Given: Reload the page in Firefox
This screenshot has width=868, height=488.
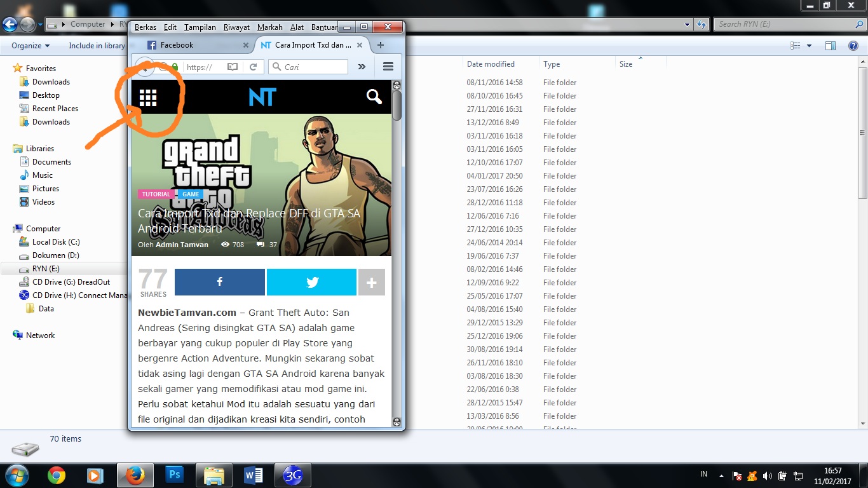Looking at the screenshot, I should coord(253,67).
